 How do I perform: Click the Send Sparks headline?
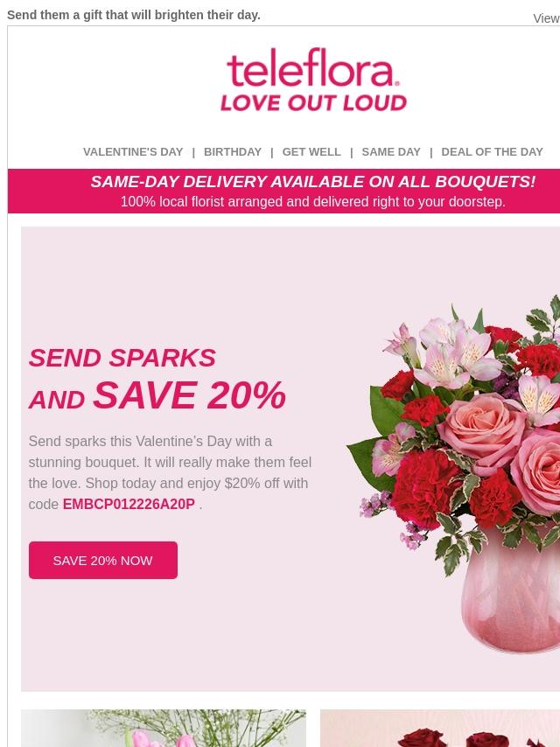(122, 358)
